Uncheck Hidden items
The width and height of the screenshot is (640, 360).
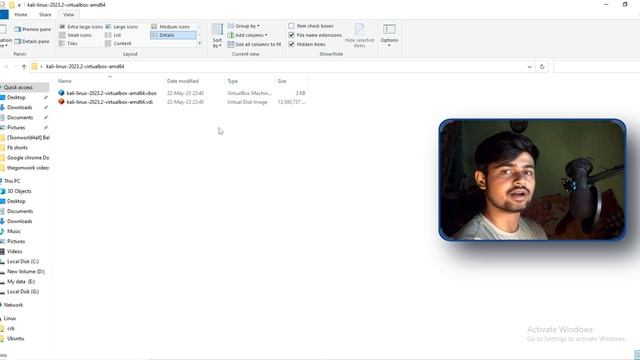[307, 44]
